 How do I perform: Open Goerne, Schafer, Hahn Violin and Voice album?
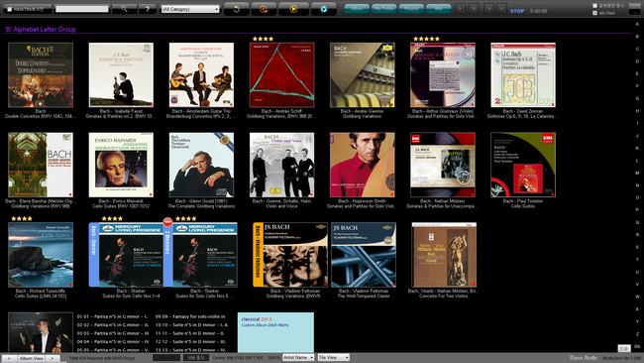pos(281,165)
